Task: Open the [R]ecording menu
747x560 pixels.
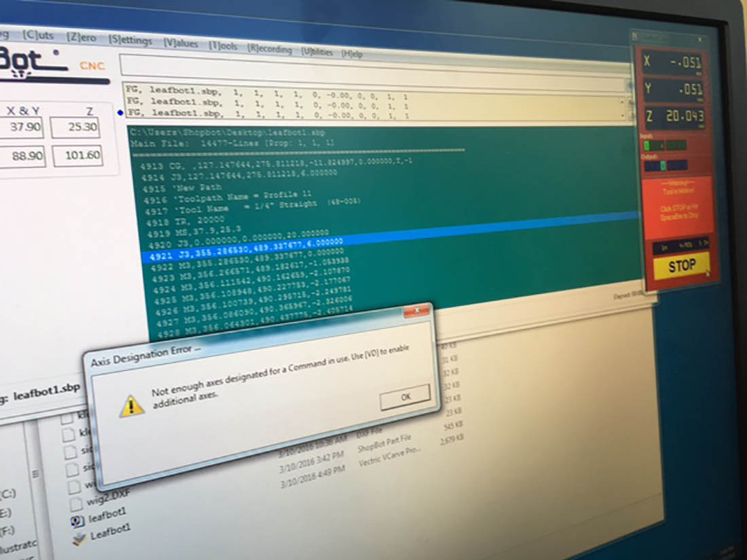Action: point(269,49)
